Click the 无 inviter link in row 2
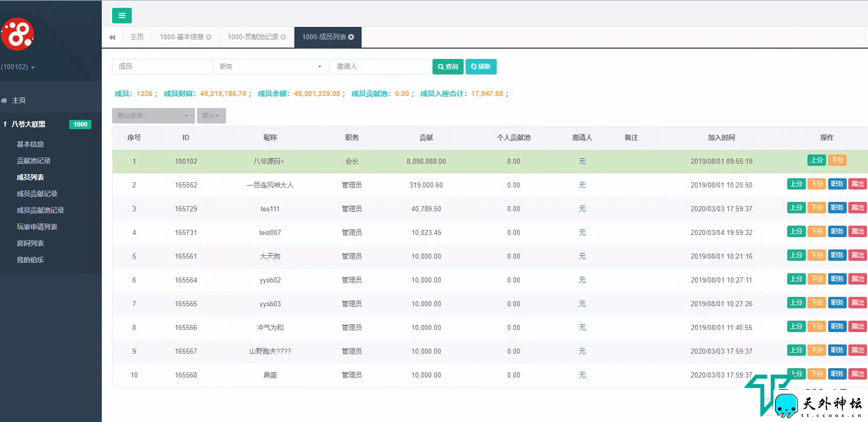This screenshot has width=868, height=422. [x=582, y=185]
